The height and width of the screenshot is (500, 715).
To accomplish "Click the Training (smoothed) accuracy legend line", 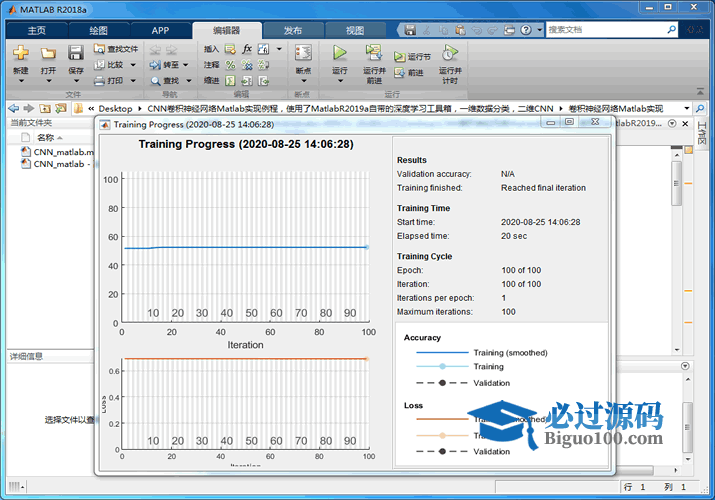I will tap(442, 352).
